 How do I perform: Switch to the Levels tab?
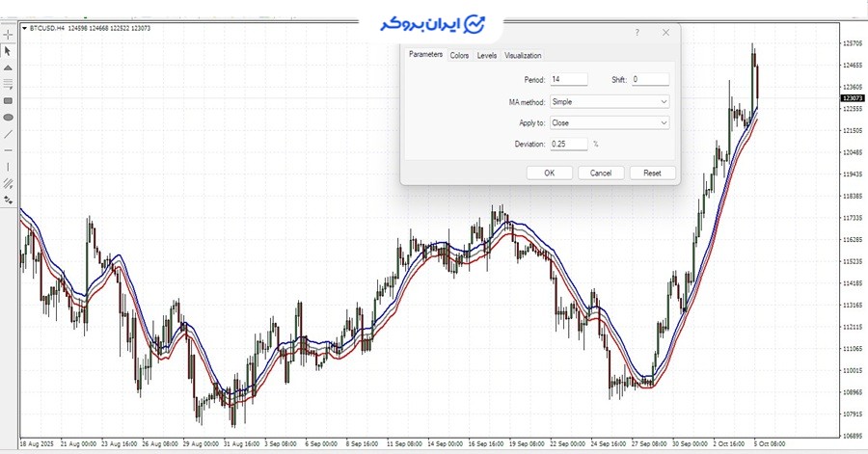coord(487,56)
